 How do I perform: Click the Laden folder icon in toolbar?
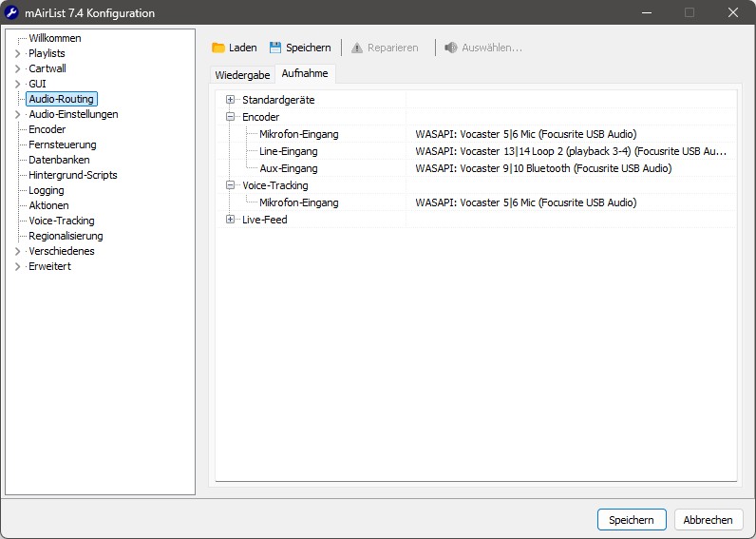pyautogui.click(x=218, y=48)
